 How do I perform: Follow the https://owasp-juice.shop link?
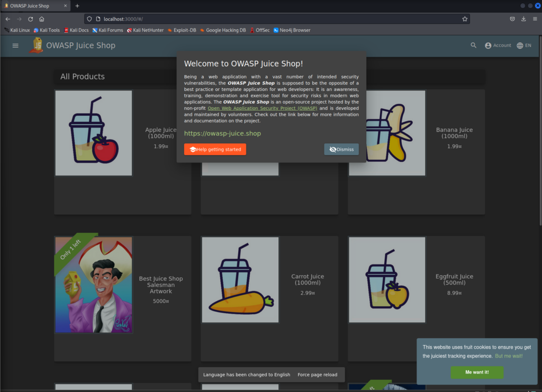pos(222,133)
